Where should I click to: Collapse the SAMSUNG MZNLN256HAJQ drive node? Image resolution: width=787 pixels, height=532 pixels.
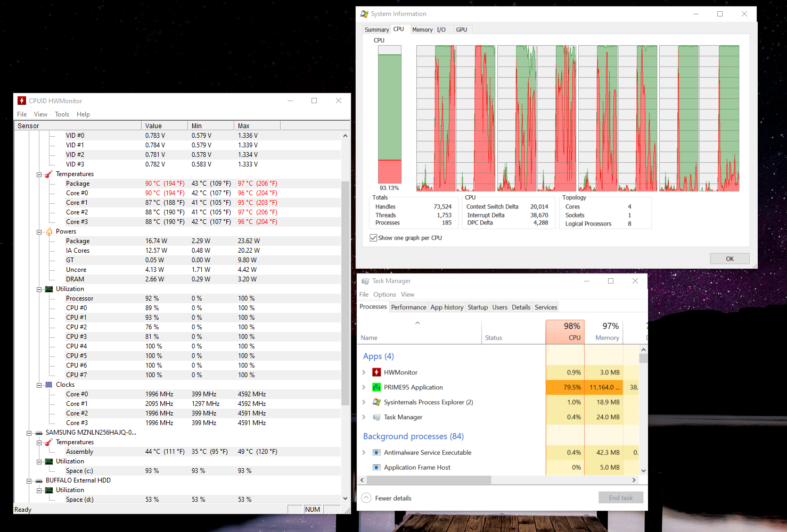pyautogui.click(x=29, y=433)
